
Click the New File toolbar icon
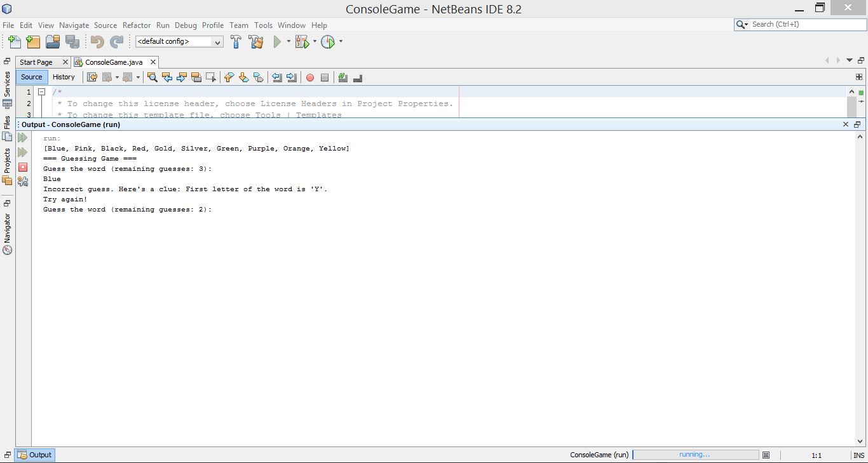pos(14,42)
